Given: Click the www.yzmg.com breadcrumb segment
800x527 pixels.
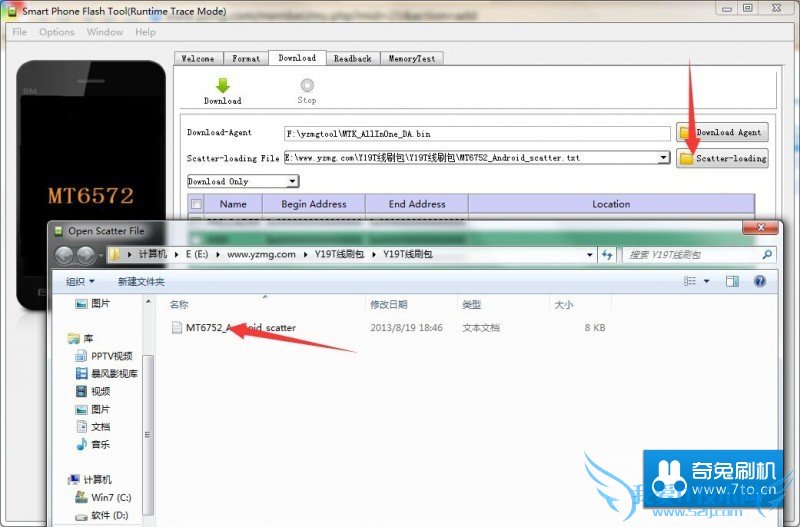Looking at the screenshot, I should 261,254.
